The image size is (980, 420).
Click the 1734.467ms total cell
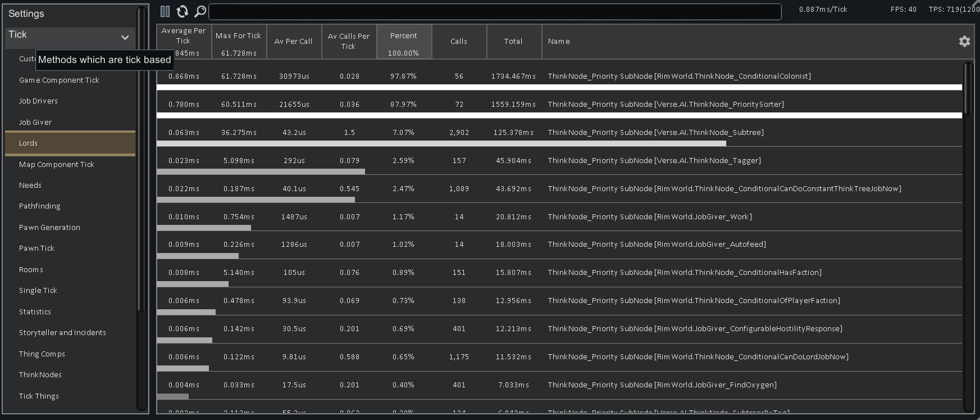pos(513,76)
